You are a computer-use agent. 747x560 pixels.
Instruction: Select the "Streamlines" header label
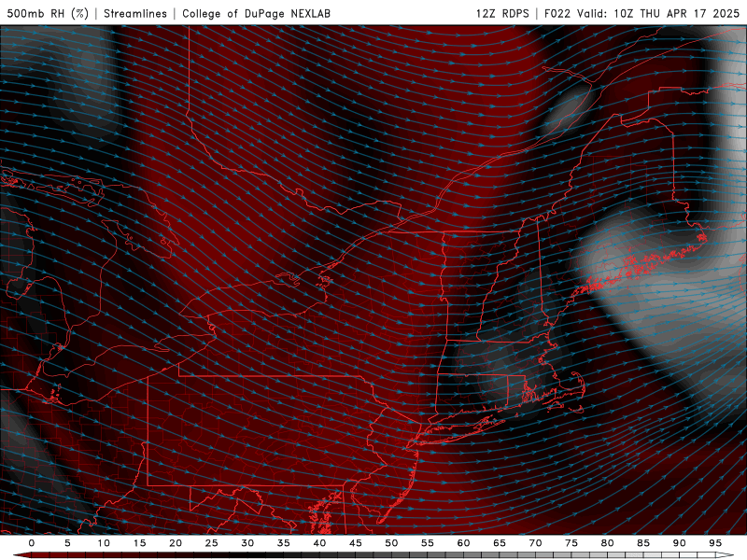135,13
